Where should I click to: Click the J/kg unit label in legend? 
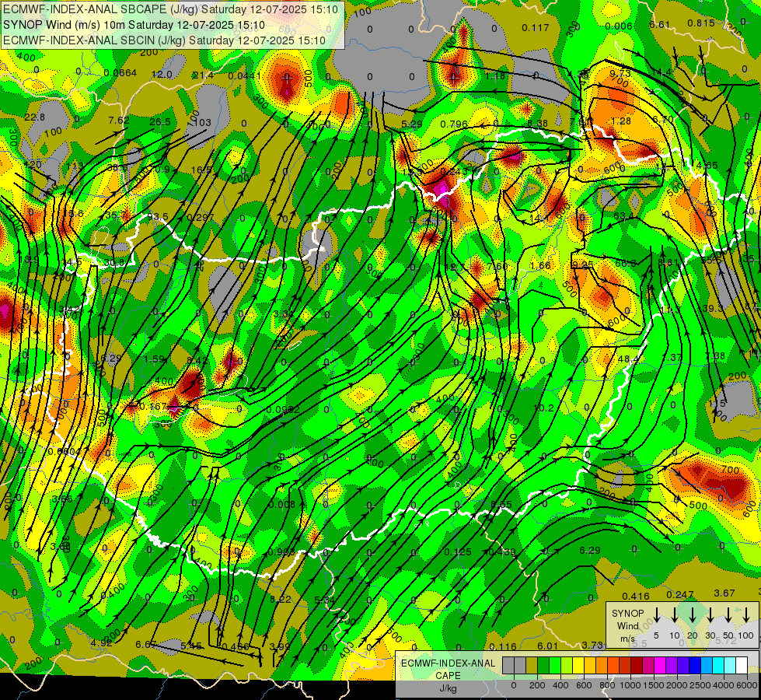pyautogui.click(x=448, y=688)
